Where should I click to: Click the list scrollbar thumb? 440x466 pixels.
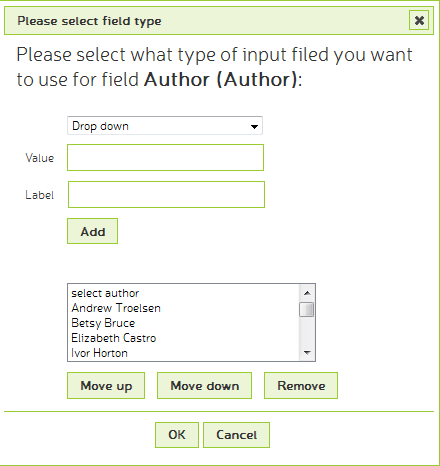[306, 309]
